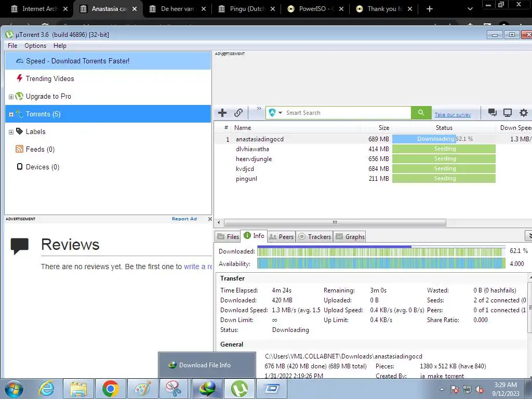Collapse the detail pane with the chevron button

528,235
